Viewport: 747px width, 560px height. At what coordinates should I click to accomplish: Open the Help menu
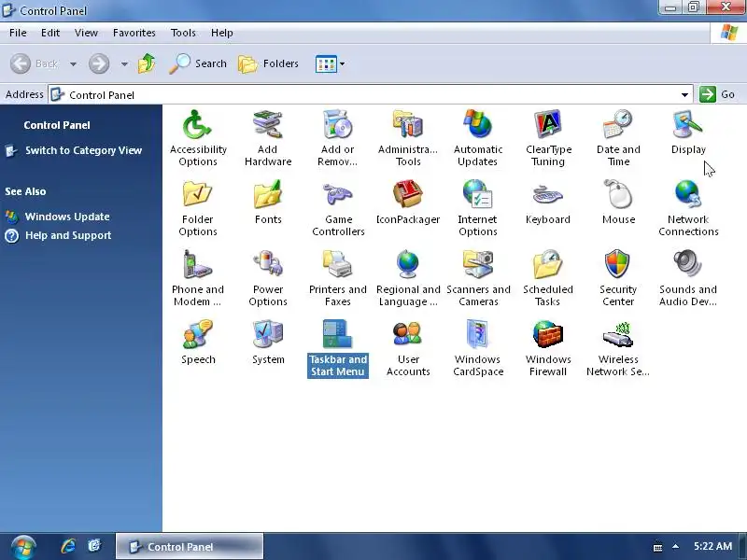pyautogui.click(x=221, y=33)
